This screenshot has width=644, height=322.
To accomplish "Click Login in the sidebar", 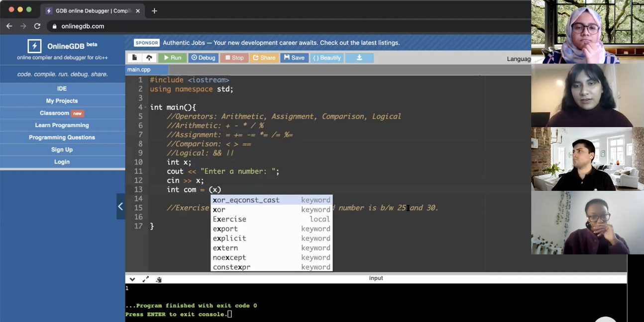I will point(62,162).
